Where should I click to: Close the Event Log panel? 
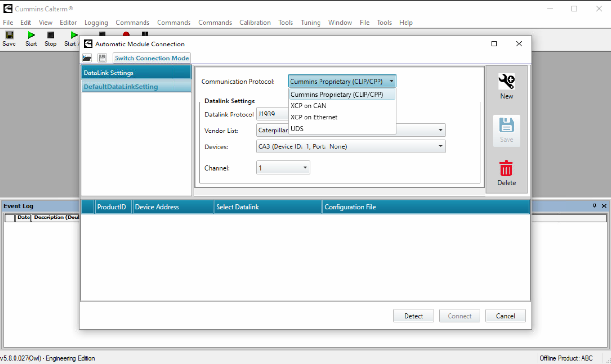pos(604,206)
